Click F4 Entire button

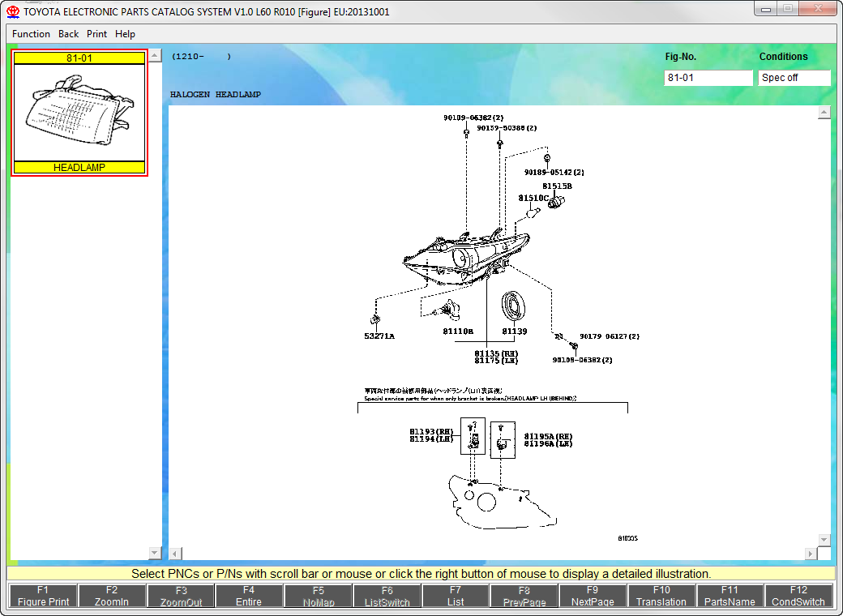[x=249, y=596]
